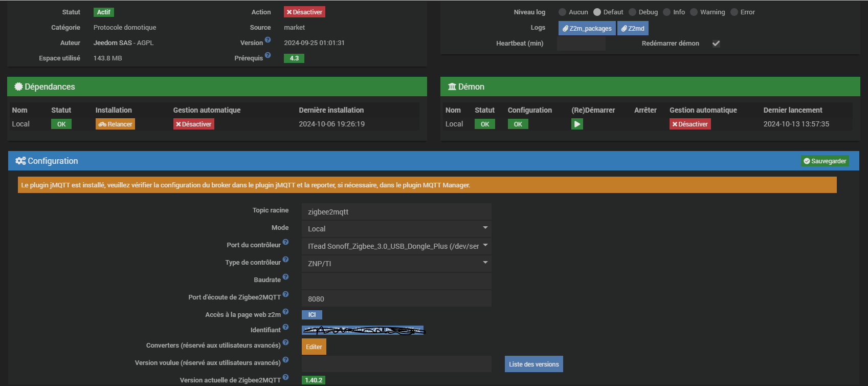Click the Topic racine input field
868x386 pixels.
coord(396,212)
